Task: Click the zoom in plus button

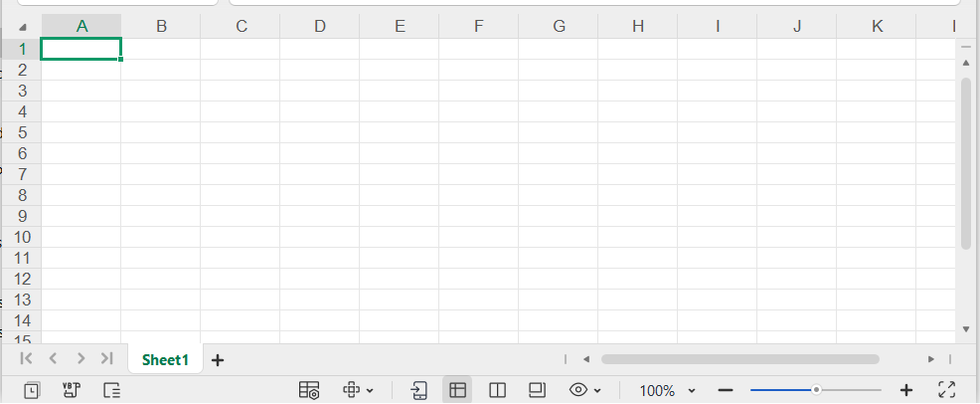Action: [x=905, y=390]
